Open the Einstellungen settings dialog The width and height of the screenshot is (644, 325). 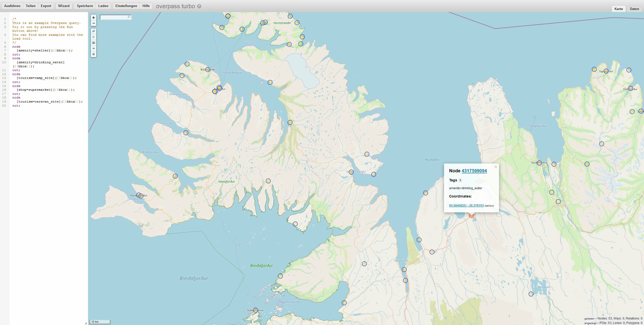pos(126,6)
